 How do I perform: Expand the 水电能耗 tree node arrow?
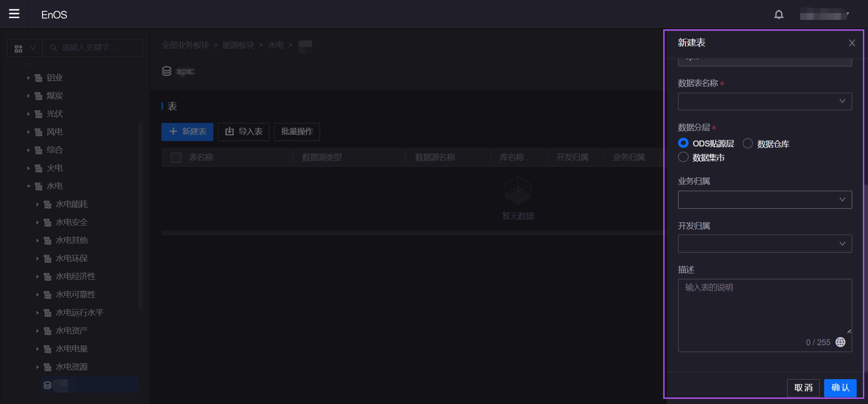pyautogui.click(x=37, y=204)
